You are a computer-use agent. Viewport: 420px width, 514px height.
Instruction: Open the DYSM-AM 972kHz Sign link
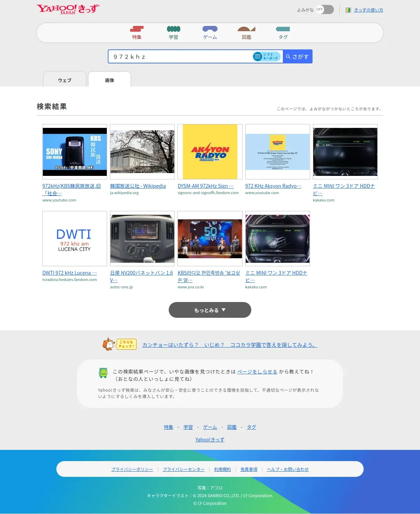tap(206, 186)
